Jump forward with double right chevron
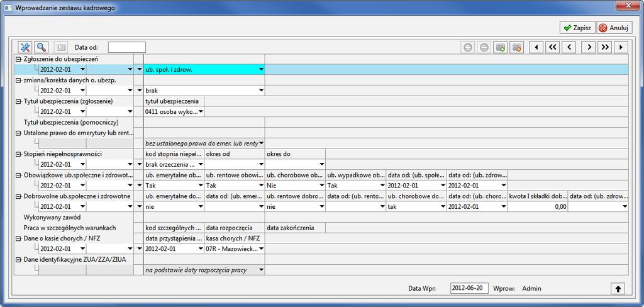The width and height of the screenshot is (644, 307). coord(604,48)
